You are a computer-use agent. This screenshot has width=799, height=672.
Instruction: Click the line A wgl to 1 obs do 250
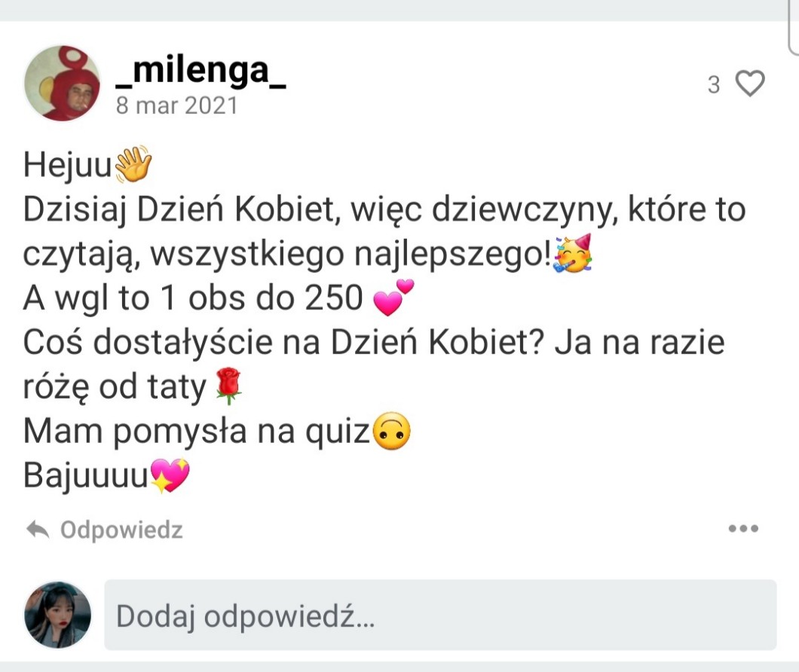coord(193,298)
